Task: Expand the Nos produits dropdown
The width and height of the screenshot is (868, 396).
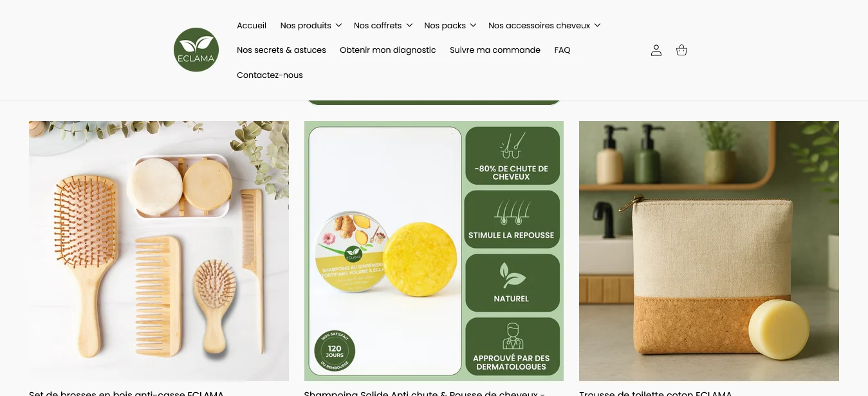Action: pyautogui.click(x=311, y=26)
